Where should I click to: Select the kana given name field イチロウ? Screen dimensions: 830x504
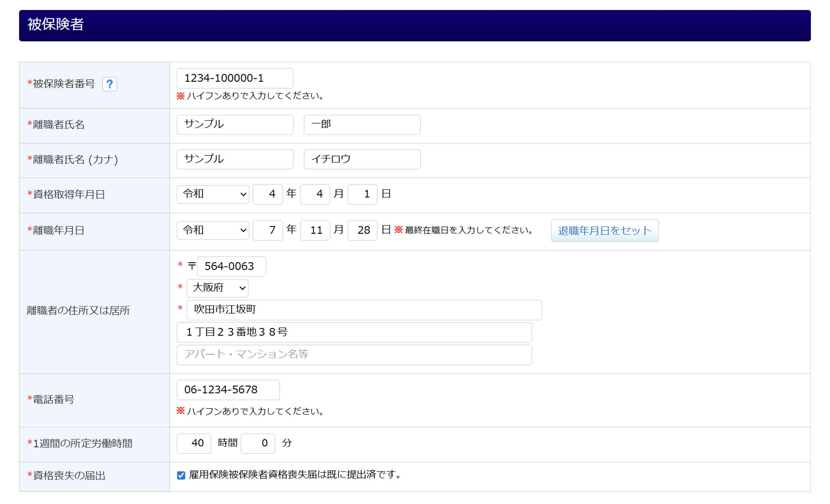[x=362, y=159]
